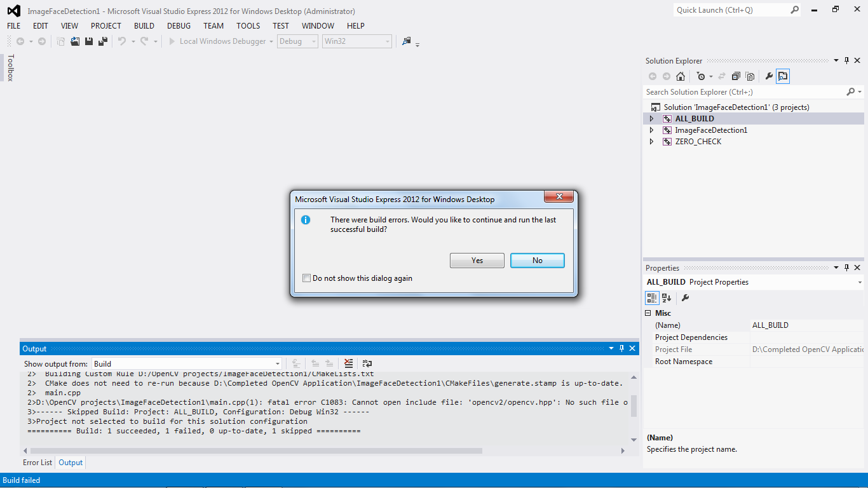This screenshot has width=868, height=488.
Task: Open the Toolbox side tab
Action: pos(10,68)
